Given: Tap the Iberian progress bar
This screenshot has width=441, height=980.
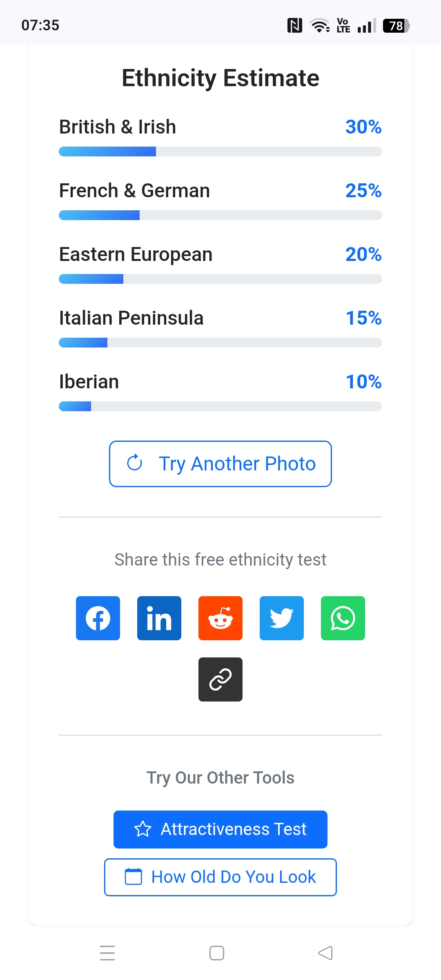Looking at the screenshot, I should click(x=220, y=406).
